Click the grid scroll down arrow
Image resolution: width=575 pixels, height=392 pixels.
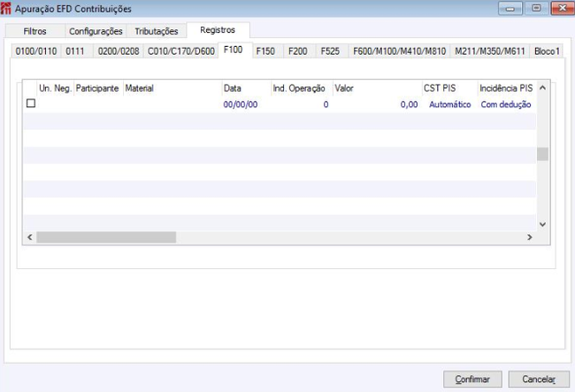543,224
